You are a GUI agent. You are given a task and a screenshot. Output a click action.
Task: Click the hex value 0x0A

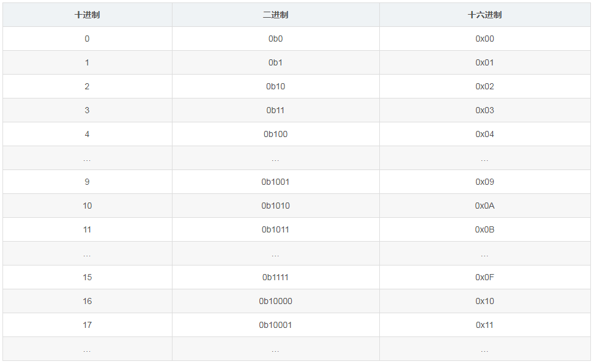pos(484,206)
